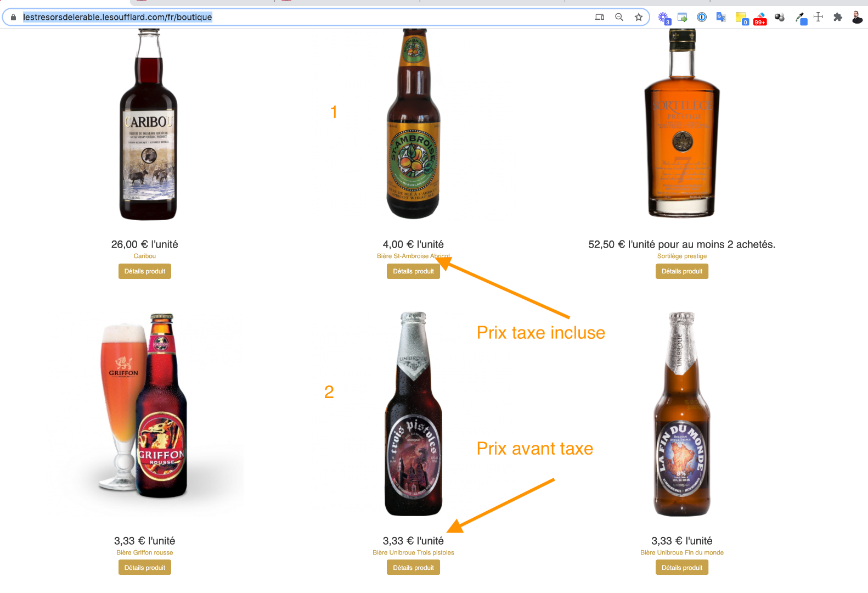Screen dimensions: 868x593
Task: Click the crosshair ruler extension icon
Action: coord(818,17)
